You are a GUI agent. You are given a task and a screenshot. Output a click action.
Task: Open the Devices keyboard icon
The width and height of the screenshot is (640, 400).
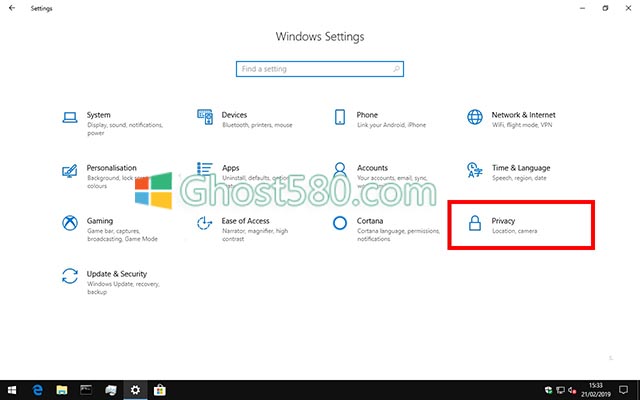click(x=205, y=117)
